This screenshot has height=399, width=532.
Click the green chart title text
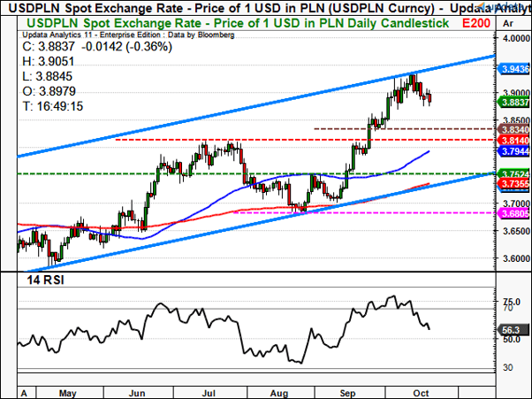pos(238,23)
